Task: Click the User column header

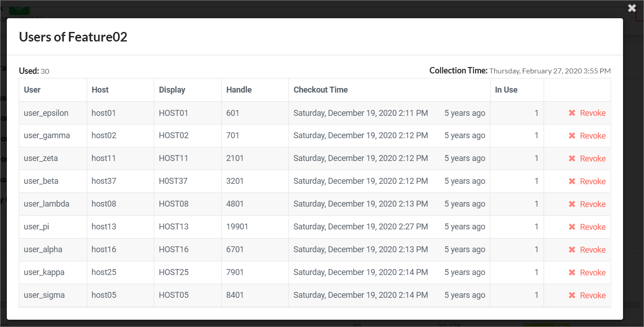Action: 53,90
